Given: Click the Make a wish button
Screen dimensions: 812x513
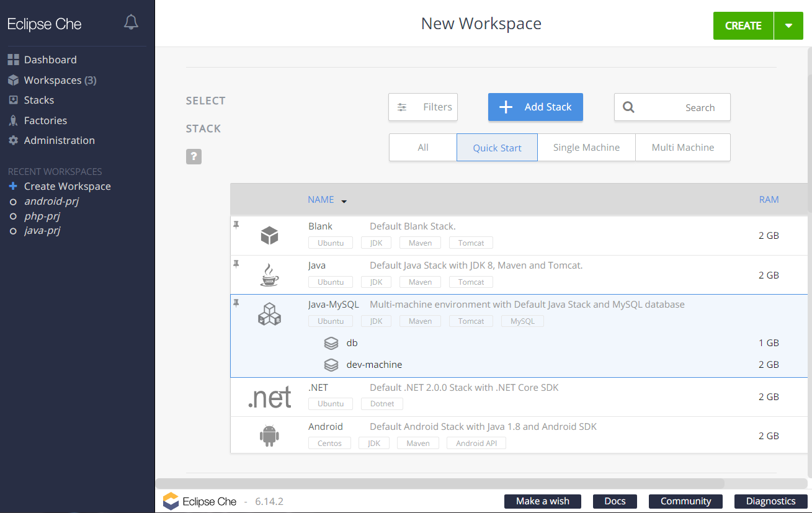Looking at the screenshot, I should point(543,501).
